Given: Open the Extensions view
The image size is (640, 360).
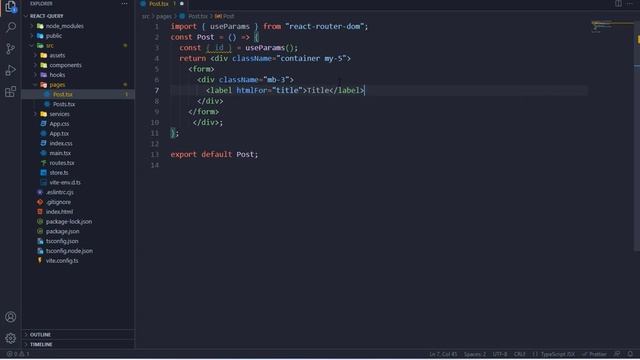Looking at the screenshot, I should 11,91.
